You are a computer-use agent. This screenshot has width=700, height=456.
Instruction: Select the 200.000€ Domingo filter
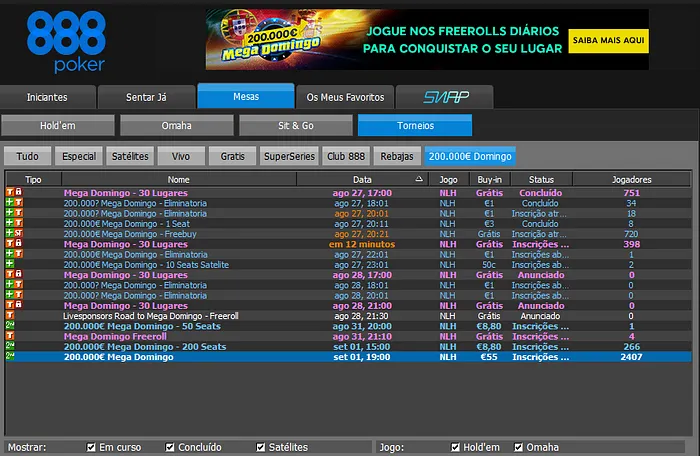tap(470, 156)
